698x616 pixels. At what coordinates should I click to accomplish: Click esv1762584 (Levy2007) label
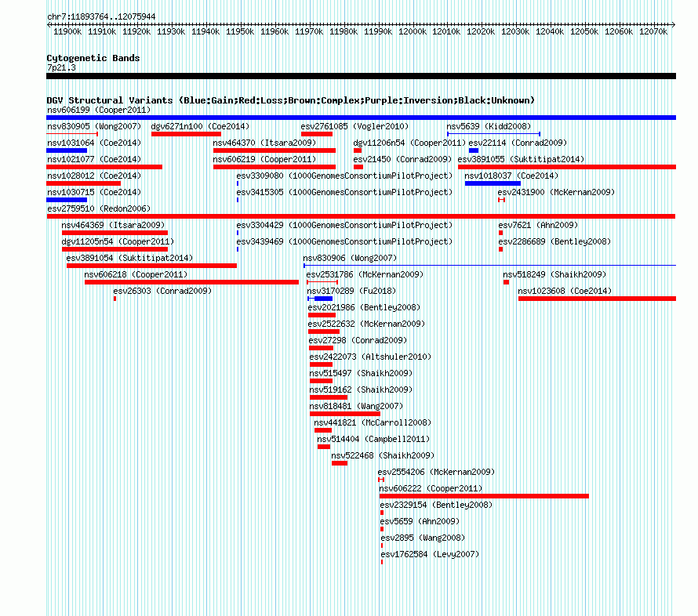pyautogui.click(x=430, y=554)
